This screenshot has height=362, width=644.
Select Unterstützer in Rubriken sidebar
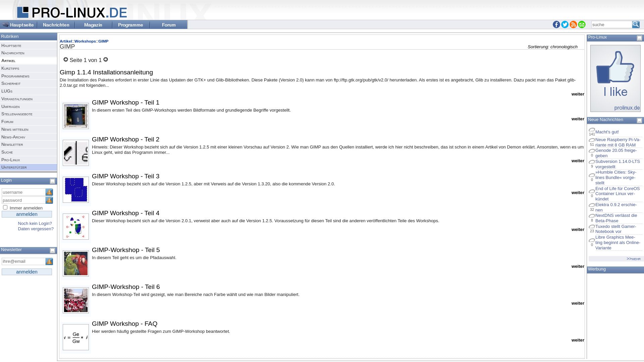point(29,167)
